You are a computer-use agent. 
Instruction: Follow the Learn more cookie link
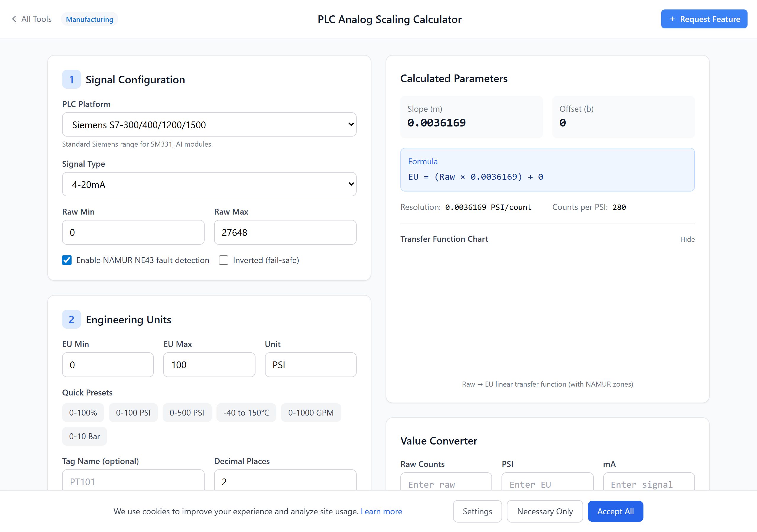(x=381, y=511)
